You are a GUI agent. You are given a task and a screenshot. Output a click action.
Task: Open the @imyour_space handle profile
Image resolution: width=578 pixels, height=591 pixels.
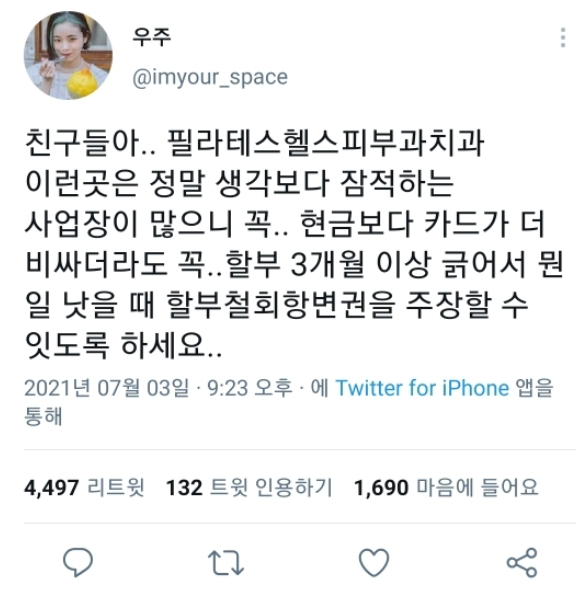pos(210,78)
